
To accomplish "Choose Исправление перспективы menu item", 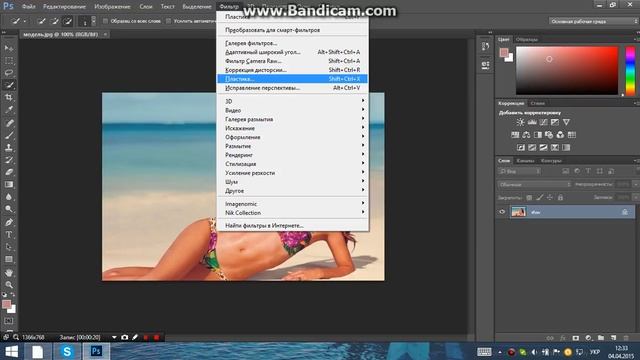I will pyautogui.click(x=293, y=88).
